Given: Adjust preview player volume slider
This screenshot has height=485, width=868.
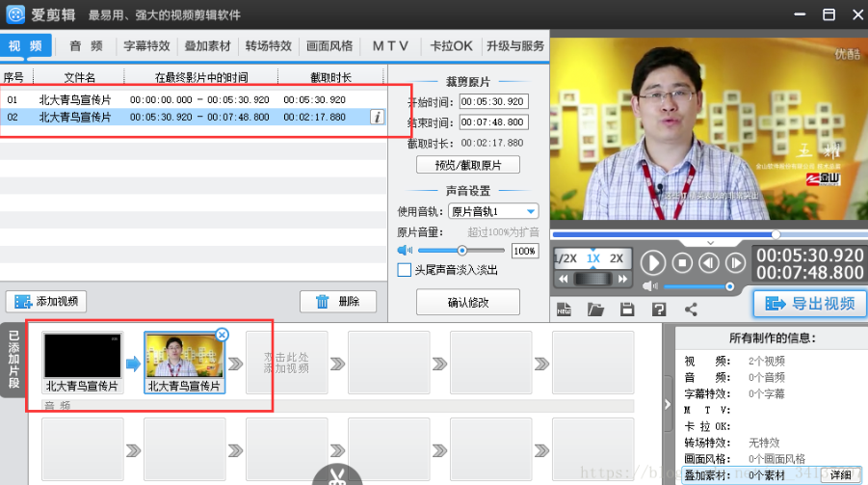Looking at the screenshot, I should tap(729, 286).
